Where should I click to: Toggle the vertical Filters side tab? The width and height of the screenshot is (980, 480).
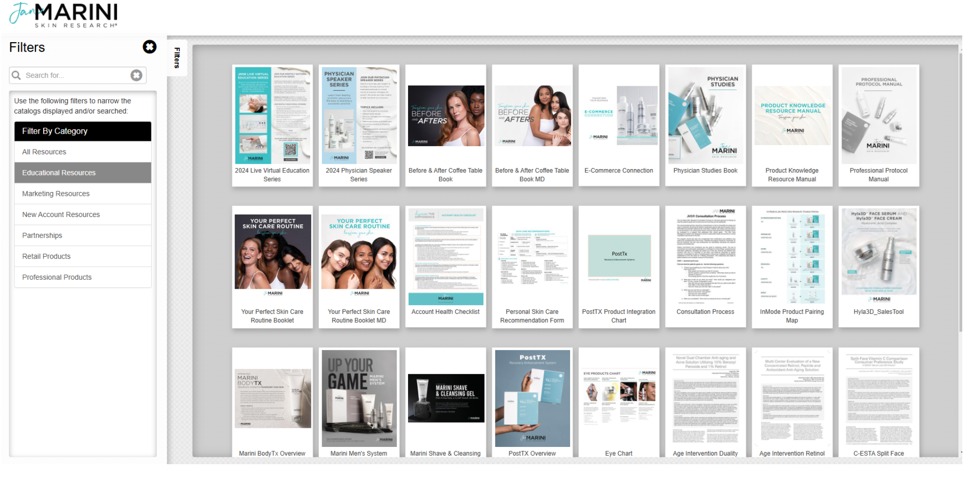177,58
